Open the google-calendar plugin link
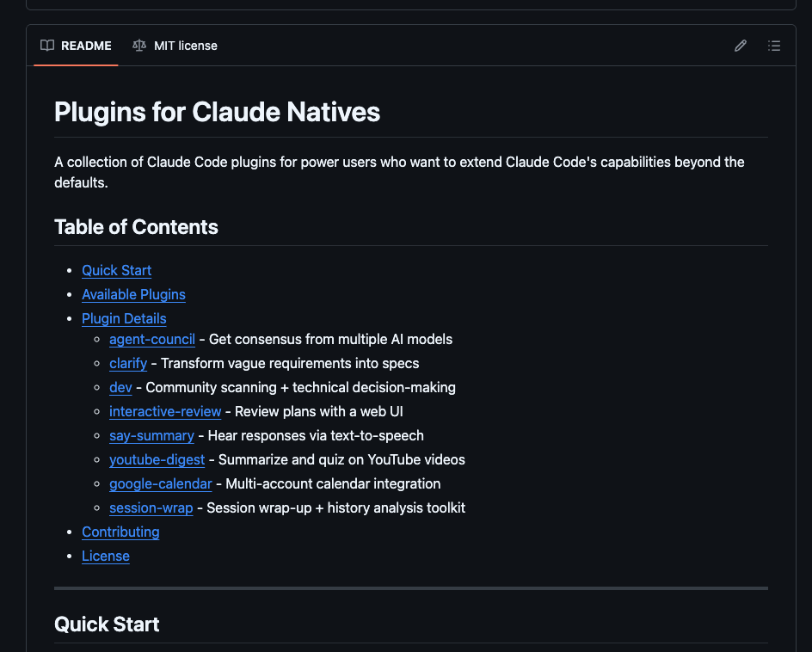Image resolution: width=812 pixels, height=652 pixels. [160, 483]
